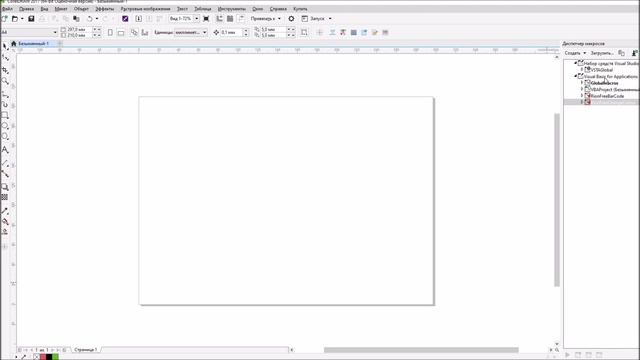Open the Единицы units dropdown
The image size is (640, 360).
[x=204, y=32]
